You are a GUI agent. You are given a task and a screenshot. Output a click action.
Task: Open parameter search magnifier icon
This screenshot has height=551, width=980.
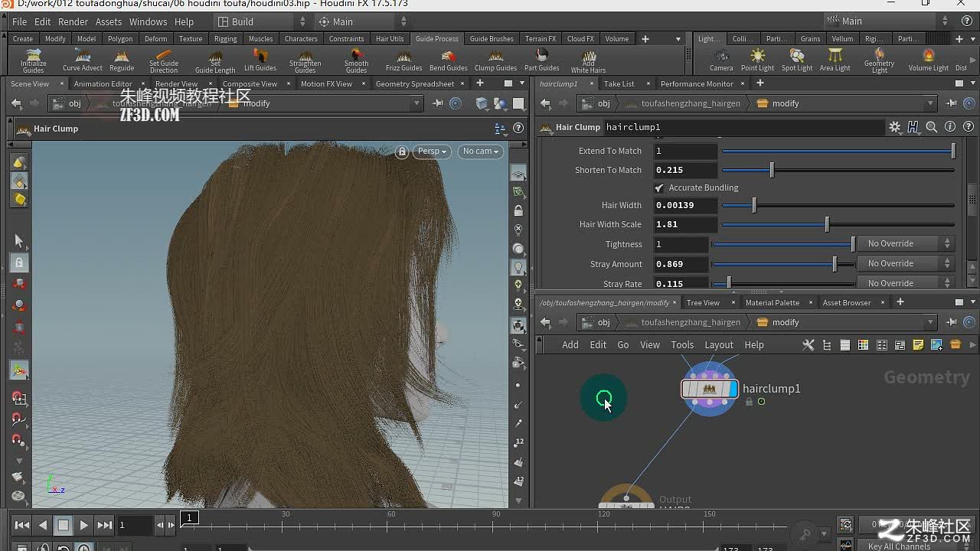pos(931,127)
